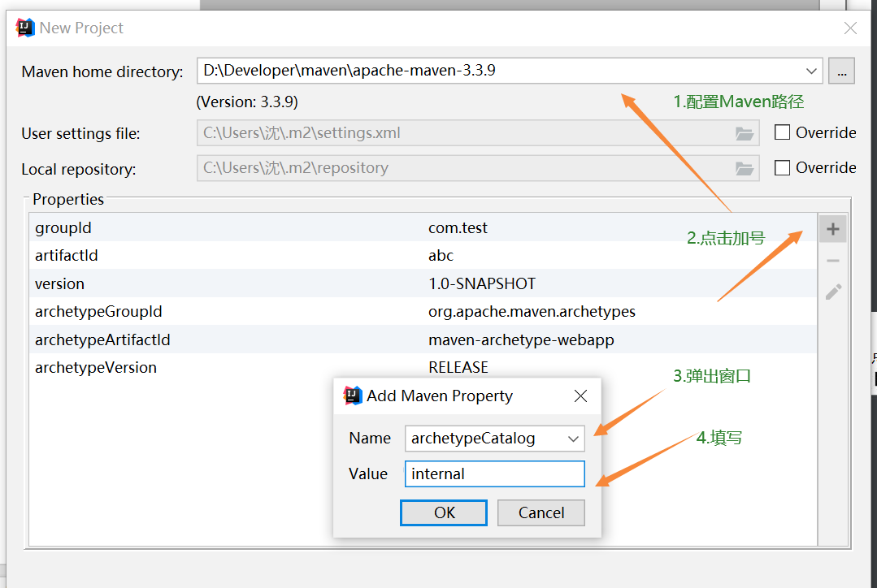
Task: Open folder browser for Local repository
Action: (745, 168)
